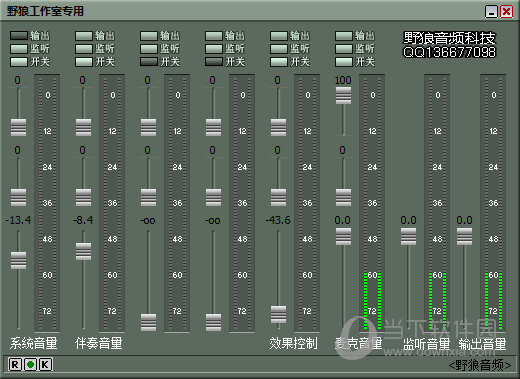Toggle 开关 for the 效果控制 channel
Viewport: 520px width, 379px height.
(x=279, y=62)
